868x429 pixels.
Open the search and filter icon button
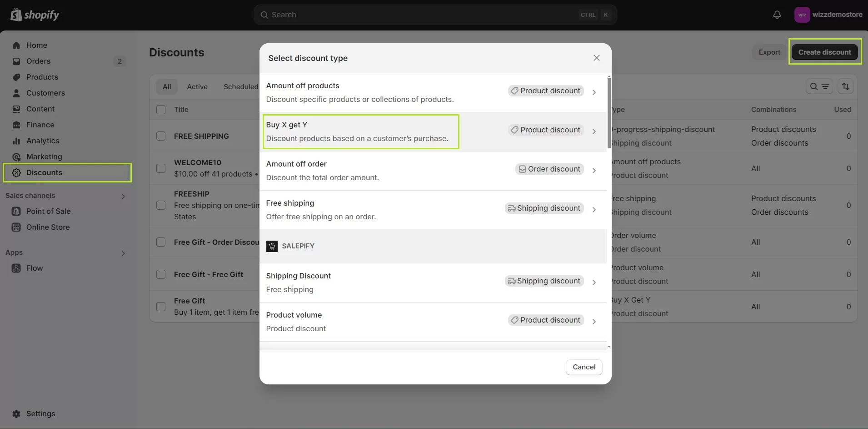click(819, 86)
